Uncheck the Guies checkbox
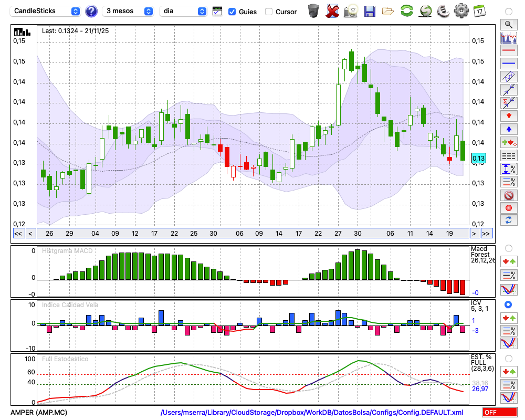Image resolution: width=525 pixels, height=420 pixels. (232, 12)
